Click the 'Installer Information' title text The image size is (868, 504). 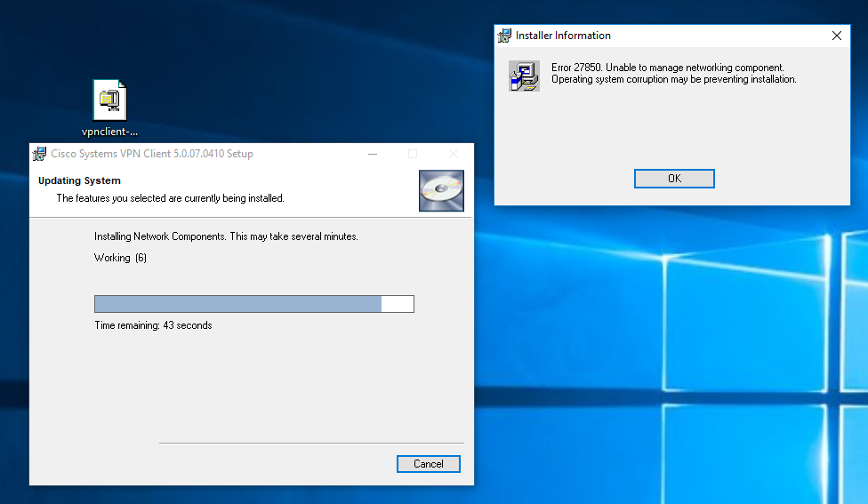pos(563,36)
